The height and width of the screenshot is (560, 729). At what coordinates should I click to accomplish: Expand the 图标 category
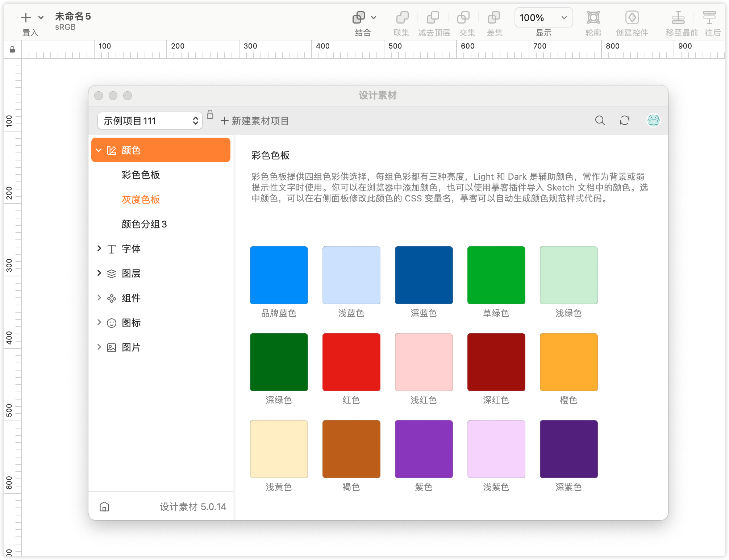pyautogui.click(x=99, y=322)
